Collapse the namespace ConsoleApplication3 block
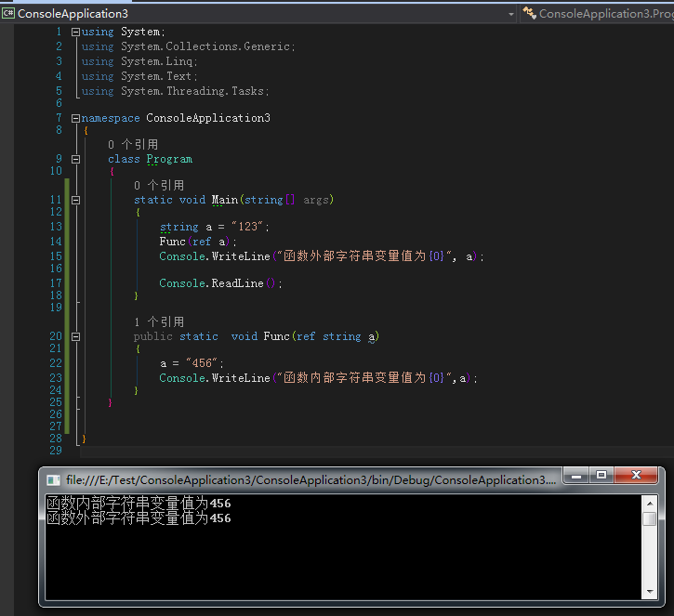The image size is (674, 616). (75, 118)
